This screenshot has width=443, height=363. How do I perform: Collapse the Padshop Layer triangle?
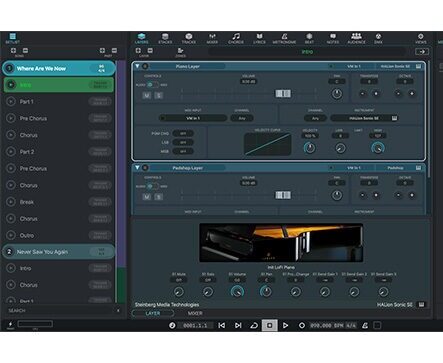click(x=137, y=168)
